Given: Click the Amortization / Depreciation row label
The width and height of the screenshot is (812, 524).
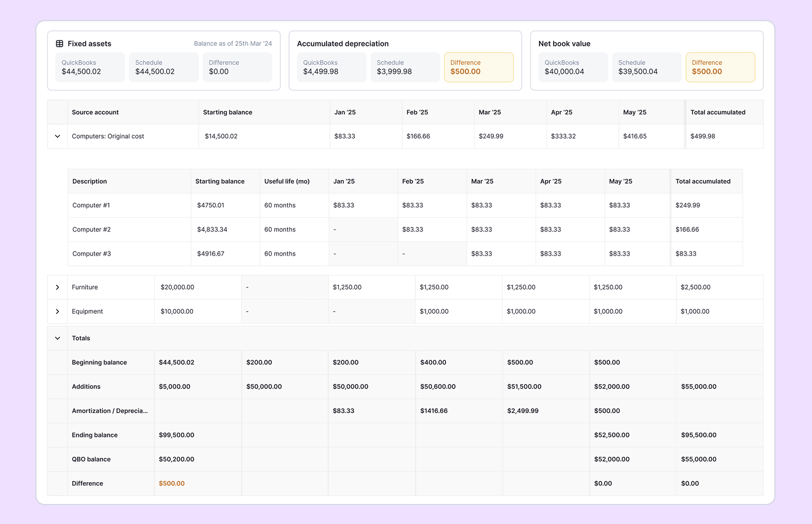Looking at the screenshot, I should (x=109, y=411).
